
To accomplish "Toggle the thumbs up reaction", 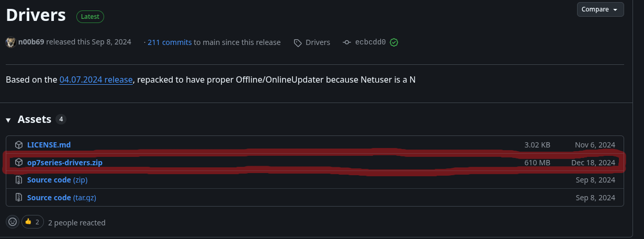I will click(32, 222).
